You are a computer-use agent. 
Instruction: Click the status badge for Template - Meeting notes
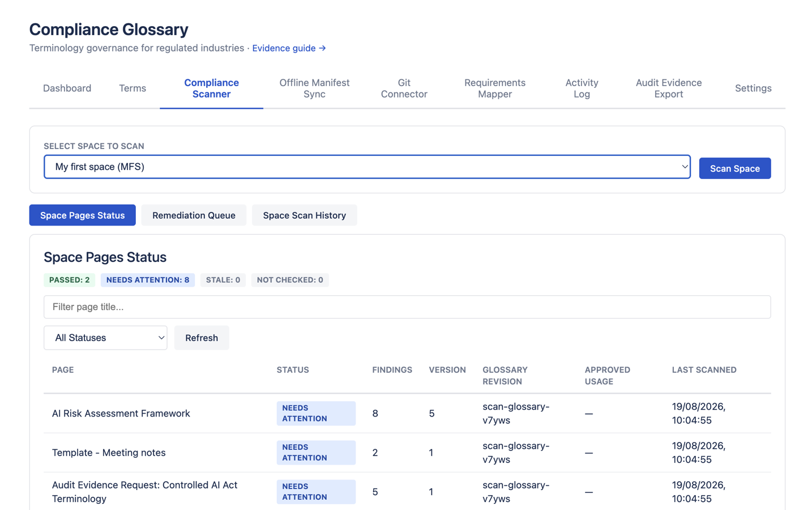click(316, 453)
